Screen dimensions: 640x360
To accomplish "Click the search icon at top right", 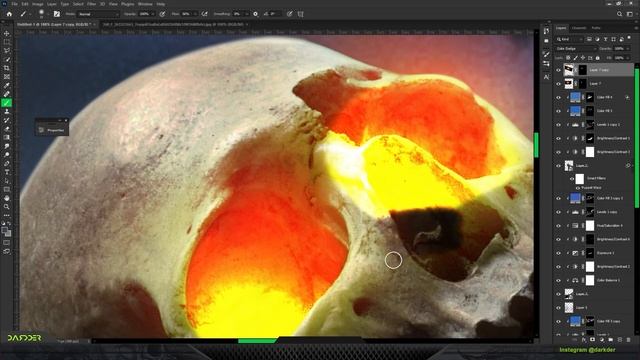I will click(620, 14).
